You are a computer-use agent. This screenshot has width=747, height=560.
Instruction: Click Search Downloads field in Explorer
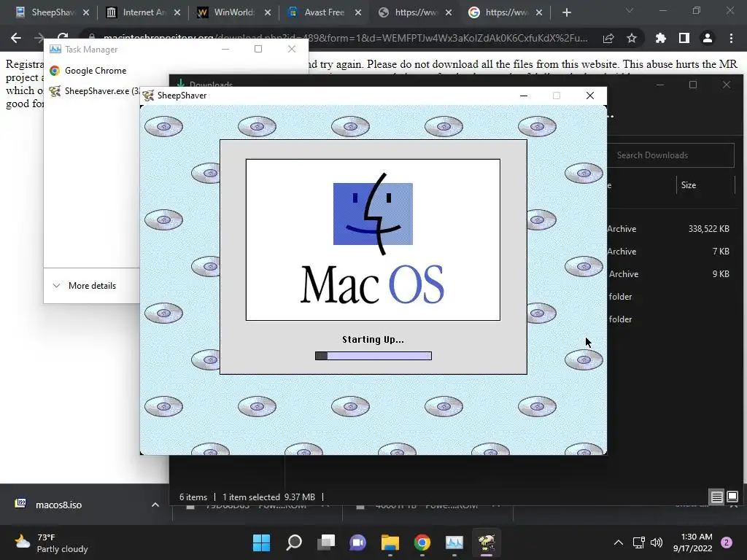pos(671,155)
